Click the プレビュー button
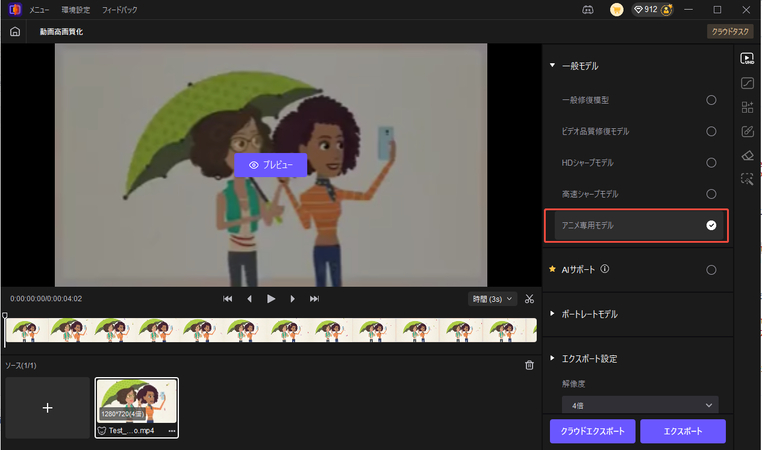The height and width of the screenshot is (450, 762). click(270, 164)
